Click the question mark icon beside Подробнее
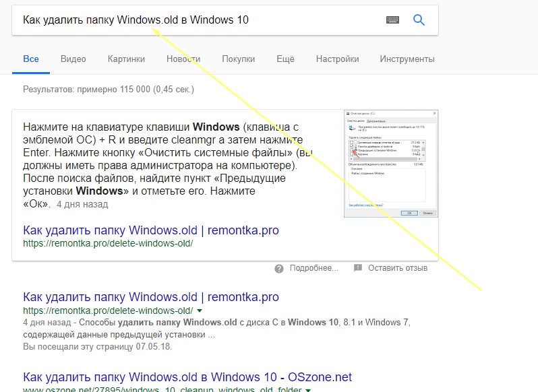 279,269
